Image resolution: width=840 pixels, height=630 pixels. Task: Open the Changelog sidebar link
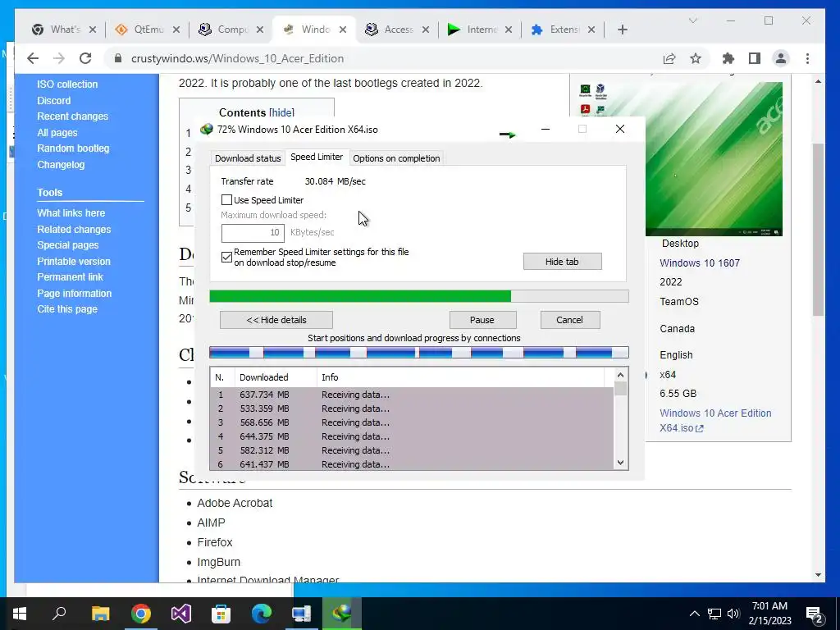pyautogui.click(x=61, y=164)
